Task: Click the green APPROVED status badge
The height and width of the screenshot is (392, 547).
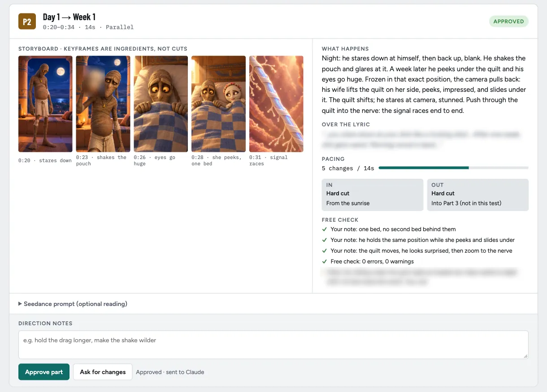Action: click(508, 22)
